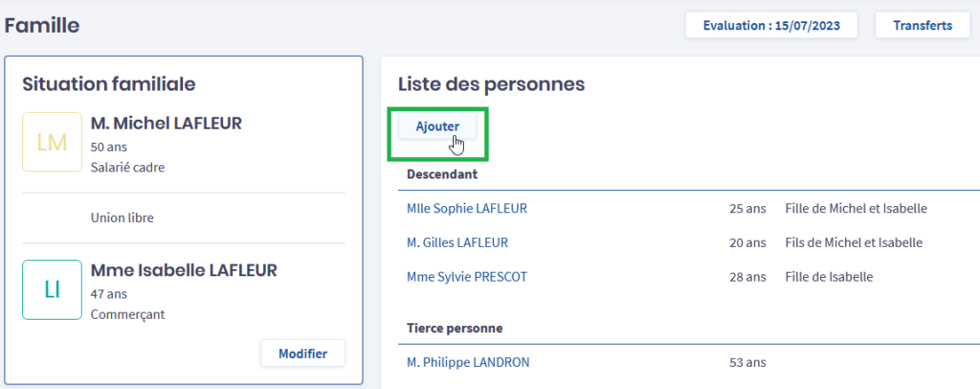980x389 pixels.
Task: Click the Famille page title
Action: [42, 26]
